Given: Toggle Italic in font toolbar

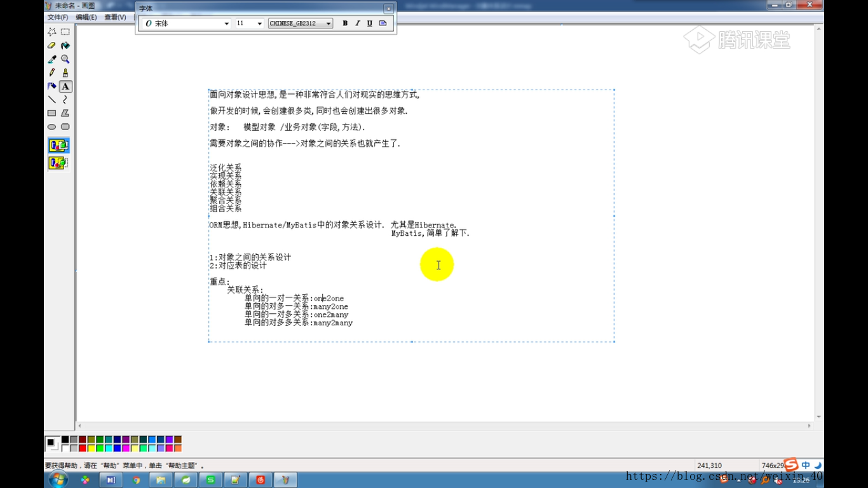Looking at the screenshot, I should [x=357, y=24].
